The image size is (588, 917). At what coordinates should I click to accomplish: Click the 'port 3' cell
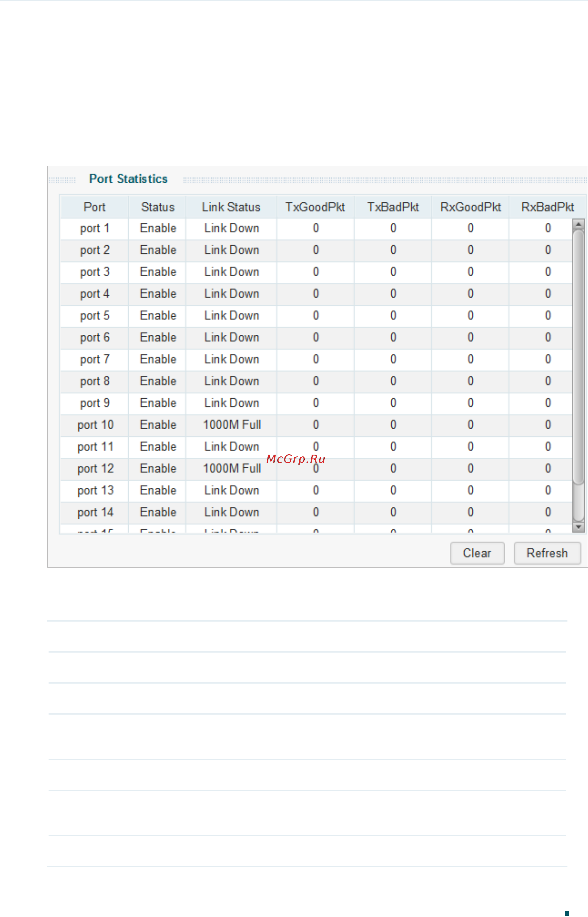click(x=95, y=272)
